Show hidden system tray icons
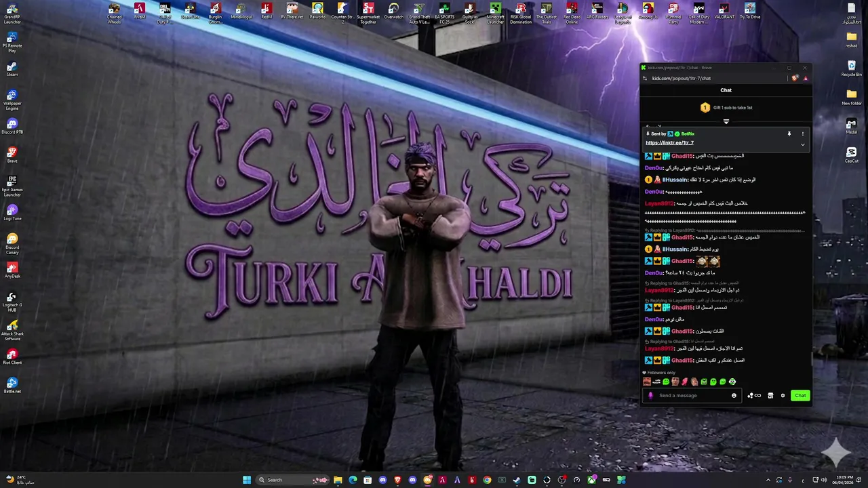The height and width of the screenshot is (488, 868). coord(768,480)
